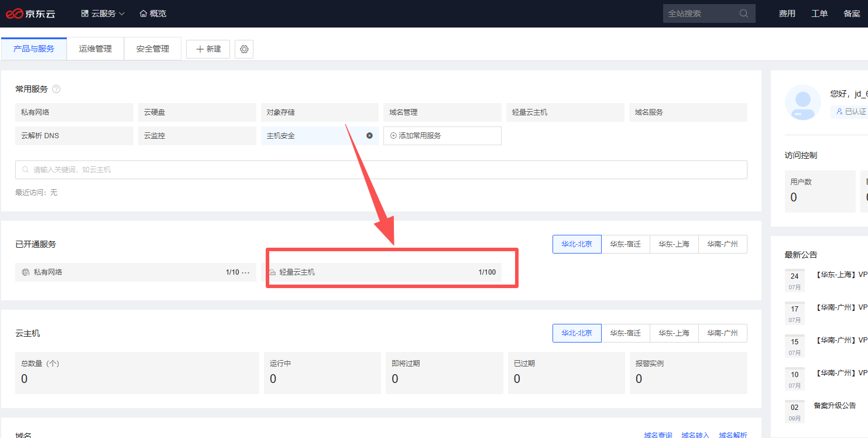
Task: Select 华北-北京 in 已开通服务 section
Action: 577,244
